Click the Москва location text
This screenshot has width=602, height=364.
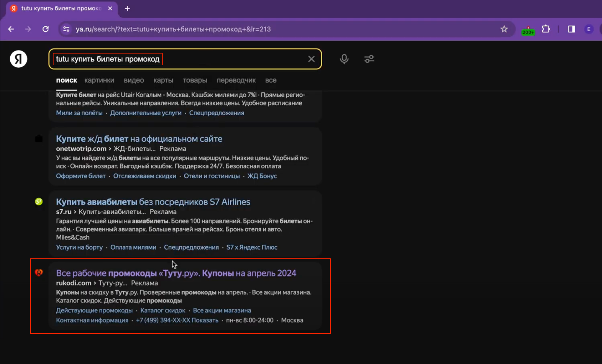click(x=292, y=320)
